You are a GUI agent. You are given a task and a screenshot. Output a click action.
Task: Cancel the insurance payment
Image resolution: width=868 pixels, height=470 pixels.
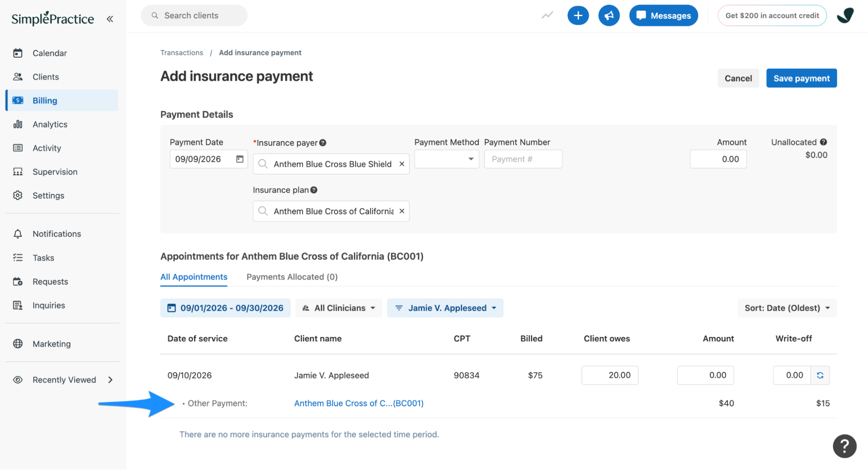(738, 78)
